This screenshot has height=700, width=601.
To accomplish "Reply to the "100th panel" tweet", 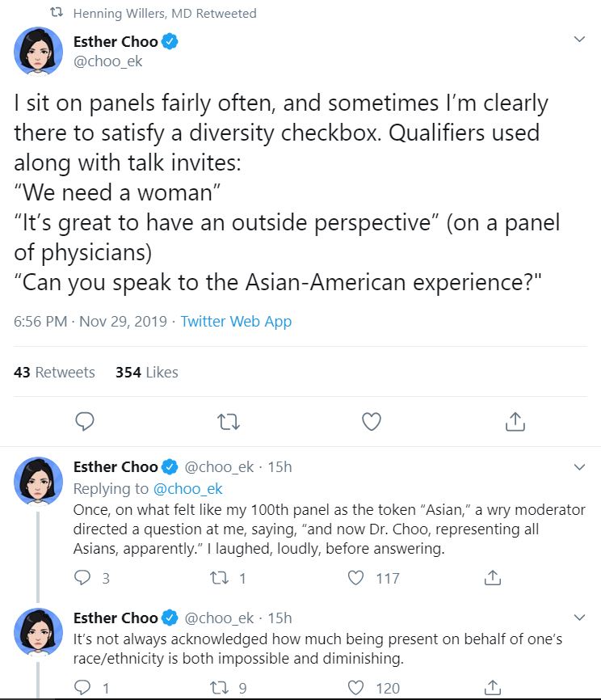I will (82, 578).
